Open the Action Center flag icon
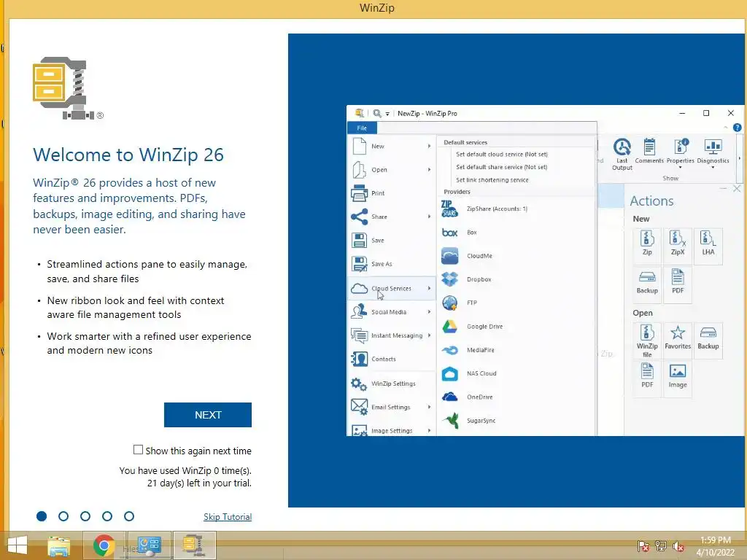 tap(643, 546)
